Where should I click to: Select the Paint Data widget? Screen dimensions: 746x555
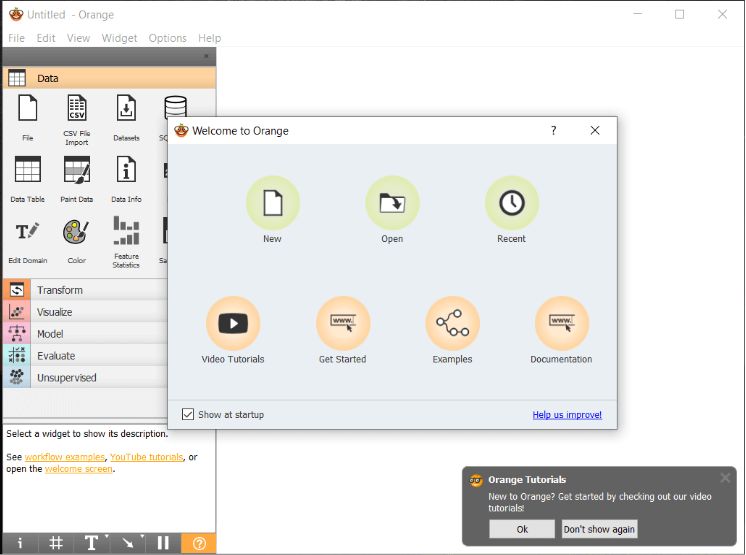point(77,178)
